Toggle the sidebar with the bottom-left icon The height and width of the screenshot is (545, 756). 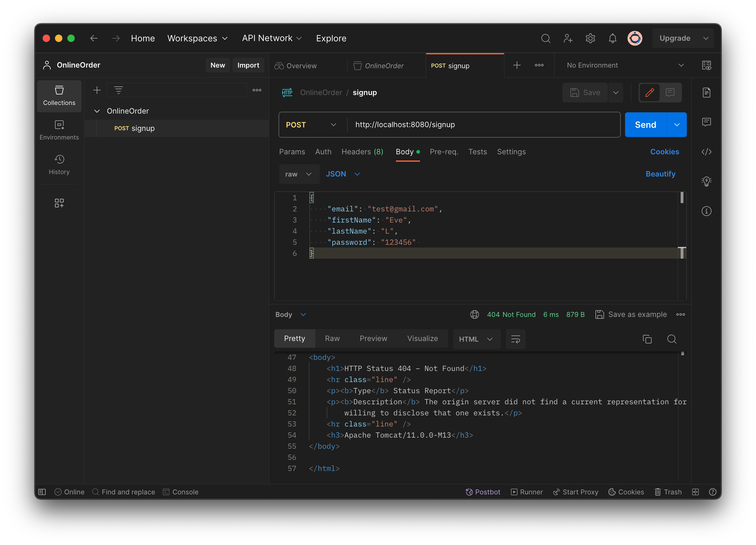(42, 492)
